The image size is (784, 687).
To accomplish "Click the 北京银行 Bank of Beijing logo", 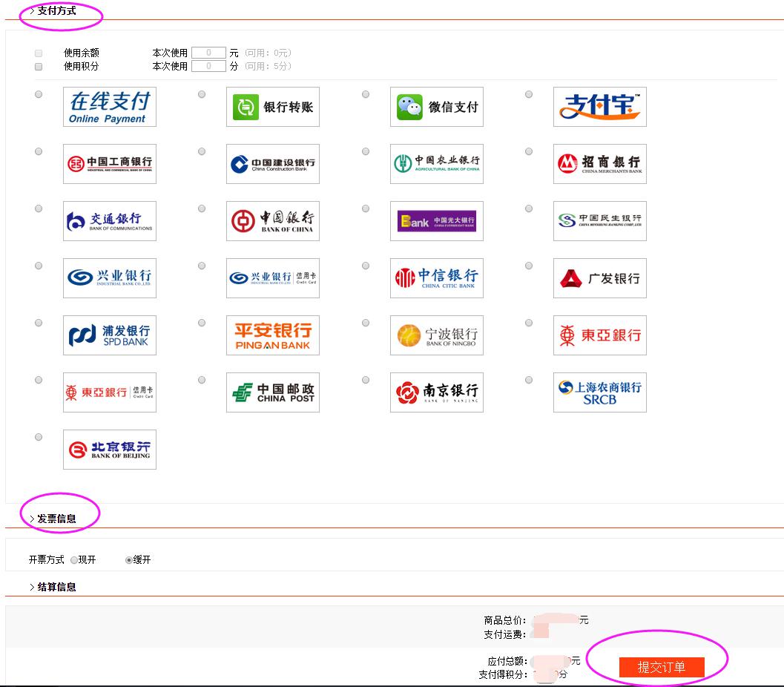I will point(110,449).
